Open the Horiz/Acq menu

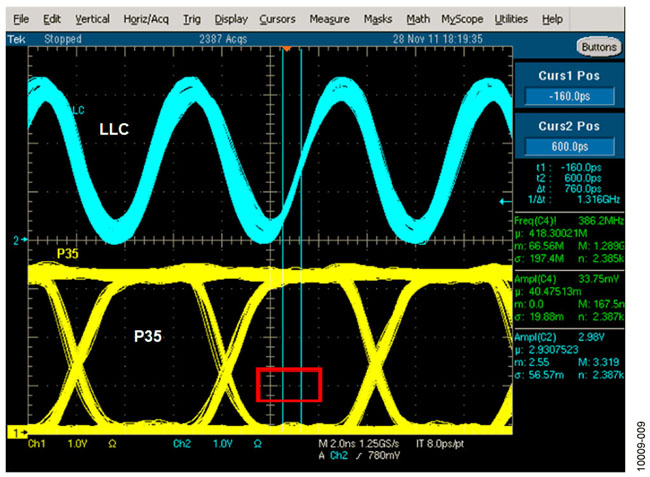click(146, 19)
